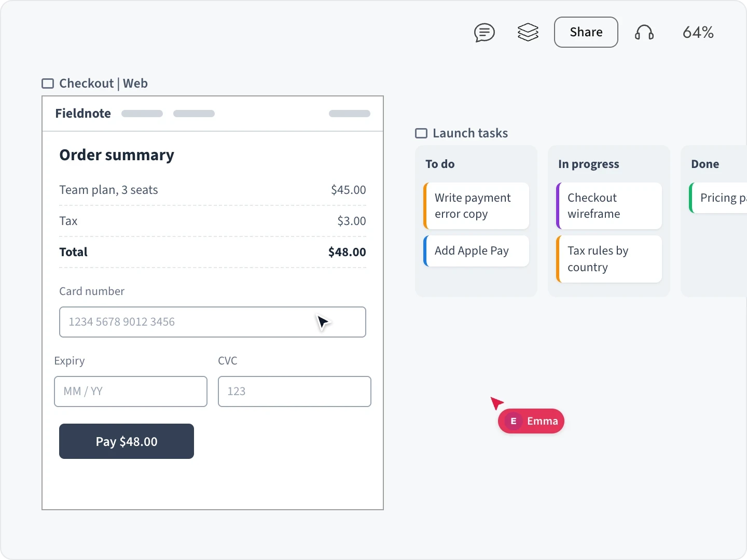The image size is (747, 560).
Task: Click the Pay $48.00 button
Action: 127,441
